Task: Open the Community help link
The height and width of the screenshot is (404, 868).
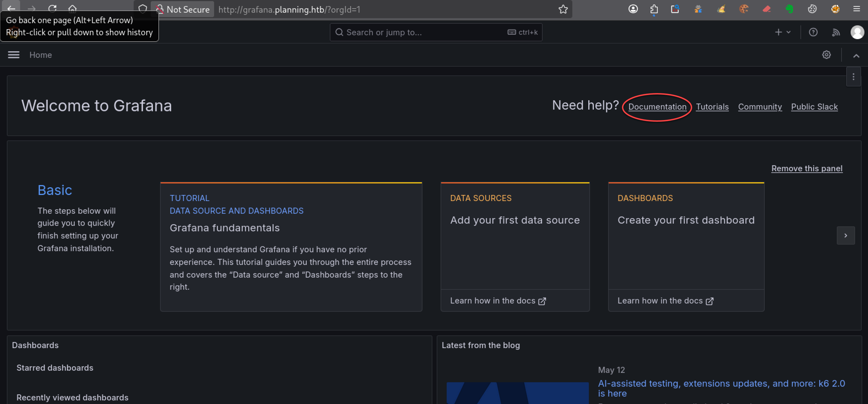Action: click(x=760, y=107)
